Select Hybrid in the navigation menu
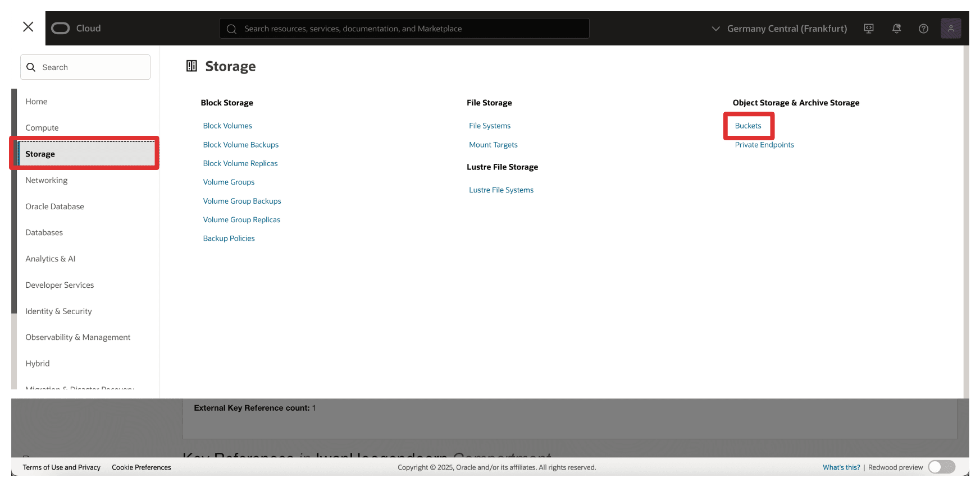This screenshot has height=487, width=980. [x=38, y=364]
